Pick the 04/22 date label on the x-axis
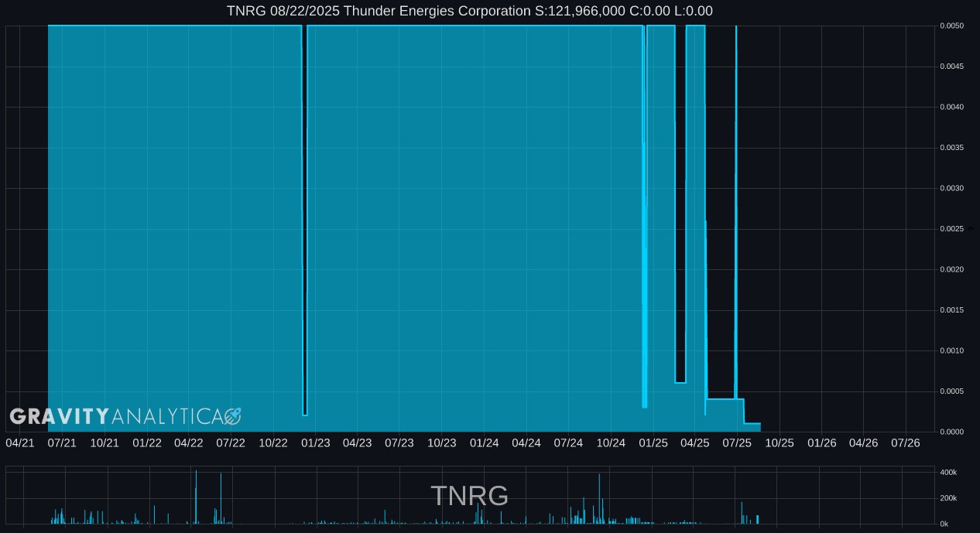980x533 pixels. pos(189,442)
